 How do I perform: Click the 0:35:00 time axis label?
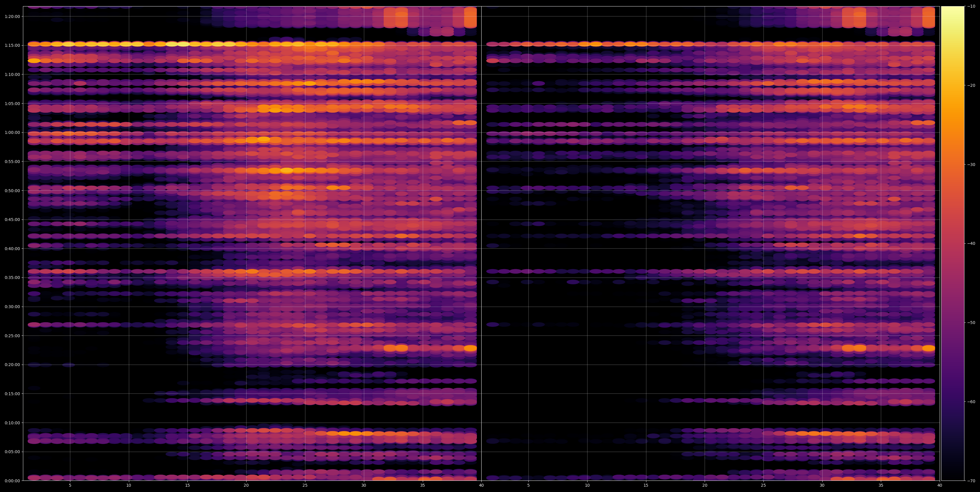[x=12, y=277]
